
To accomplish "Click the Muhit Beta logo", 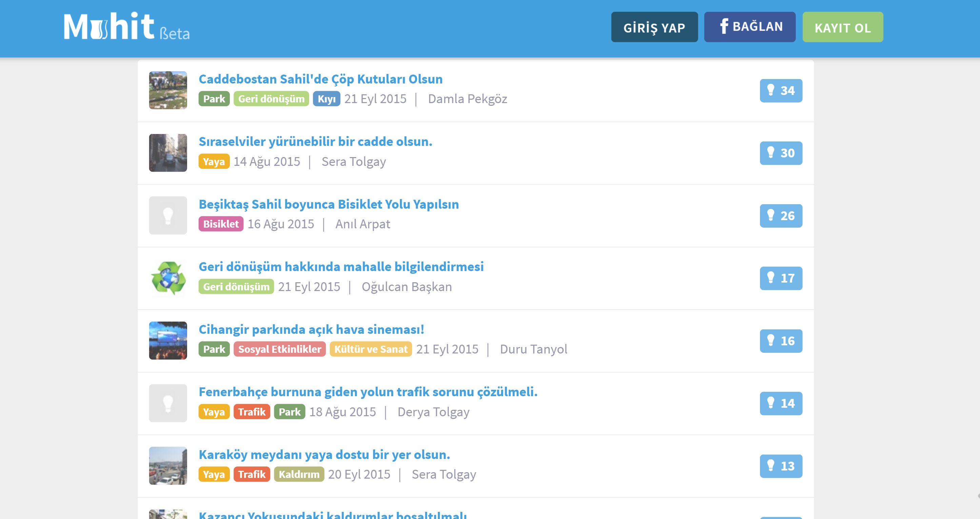I will click(x=126, y=27).
